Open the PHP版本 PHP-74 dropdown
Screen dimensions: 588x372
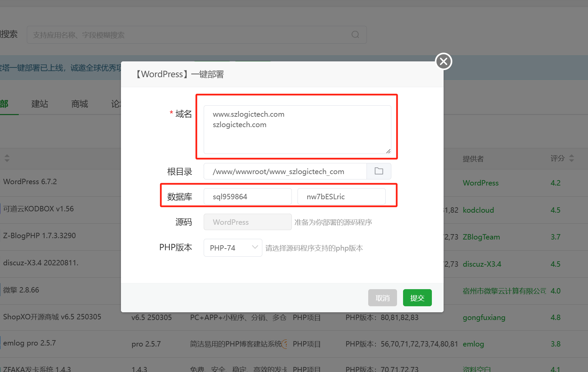[233, 248]
